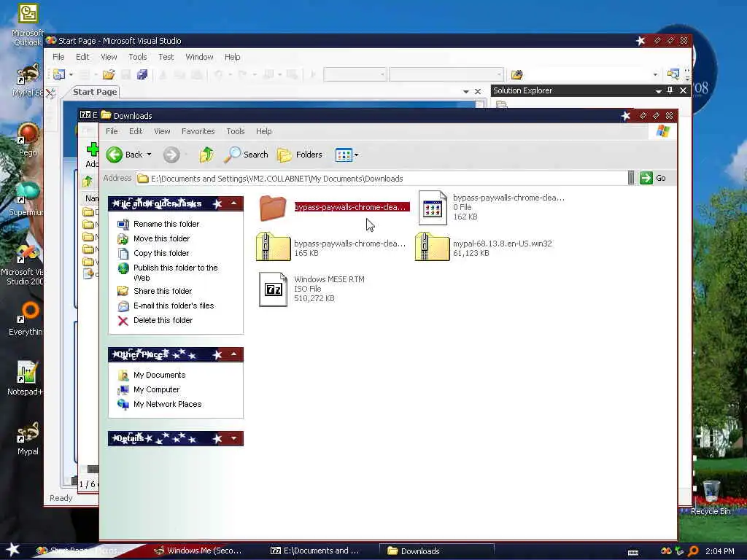Click the green Go arrow button
The height and width of the screenshot is (560, 747).
[646, 178]
